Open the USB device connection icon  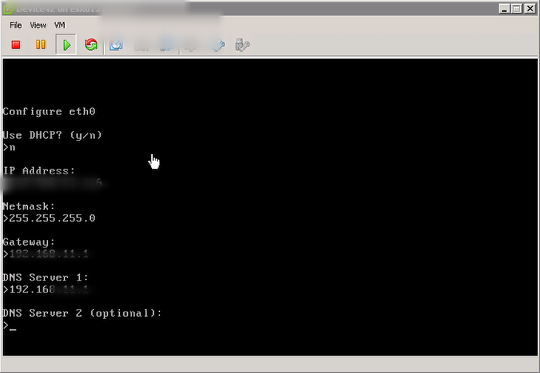pyautogui.click(x=242, y=45)
